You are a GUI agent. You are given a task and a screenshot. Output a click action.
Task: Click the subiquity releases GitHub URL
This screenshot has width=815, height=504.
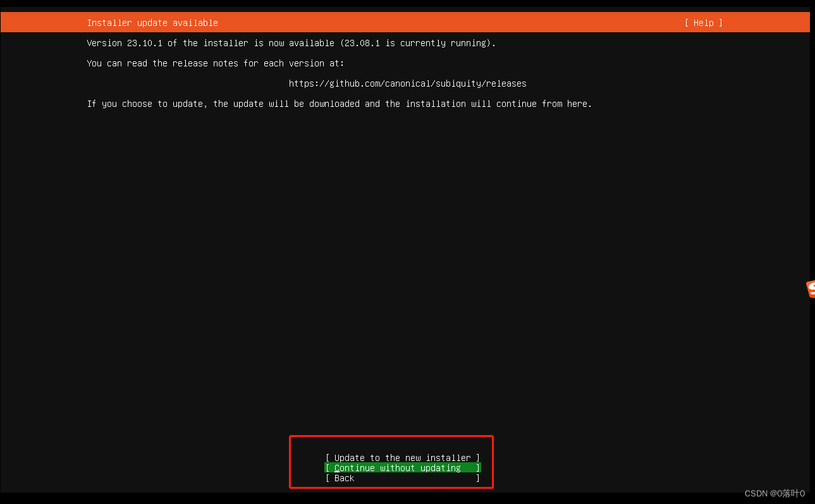point(408,83)
